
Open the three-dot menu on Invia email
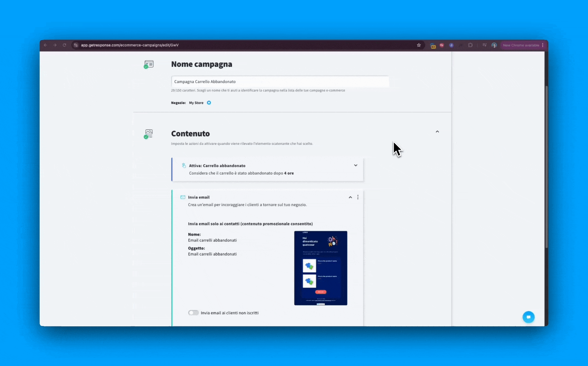[x=358, y=197]
